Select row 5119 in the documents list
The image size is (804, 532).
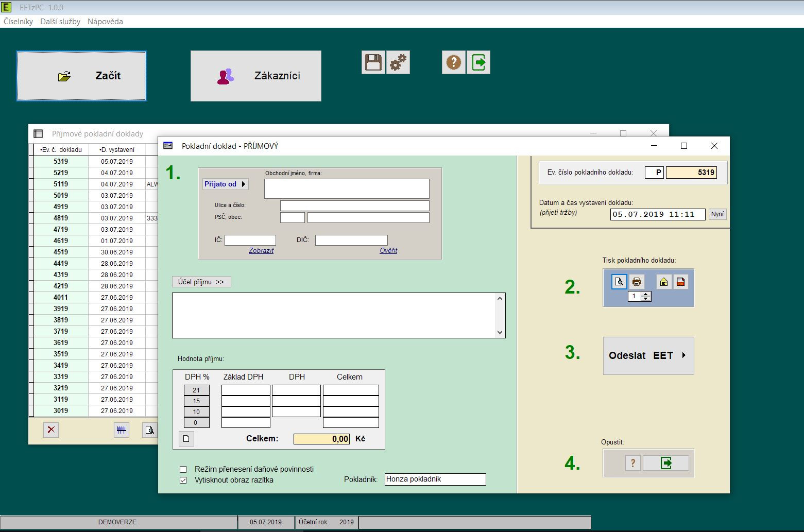coord(94,184)
